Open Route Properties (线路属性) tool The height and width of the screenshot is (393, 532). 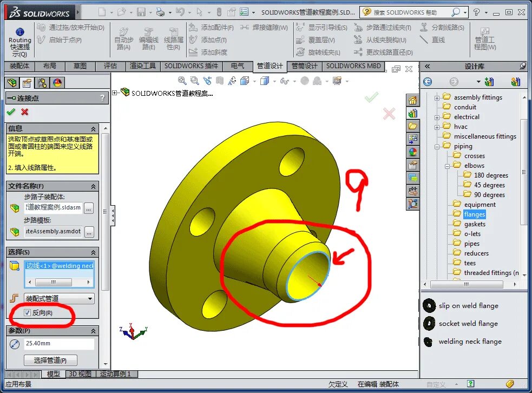click(173, 39)
